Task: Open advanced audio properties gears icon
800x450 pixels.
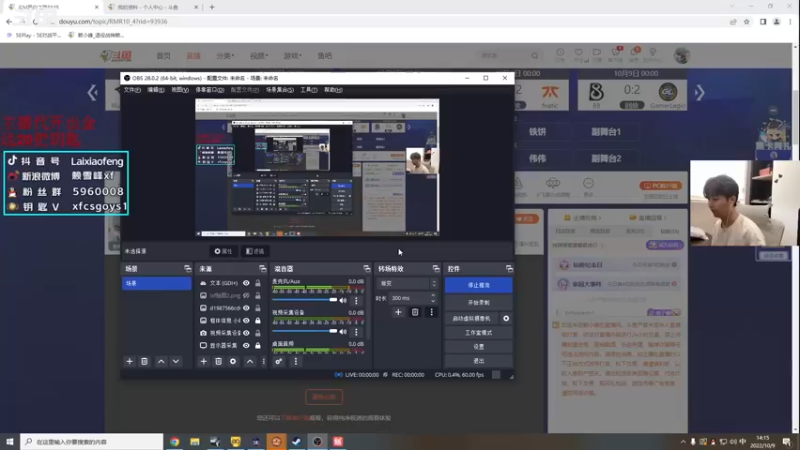Action: tap(279, 361)
